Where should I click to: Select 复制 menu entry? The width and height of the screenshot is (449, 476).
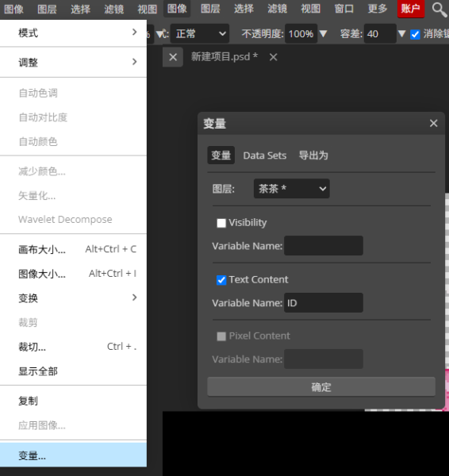[x=73, y=401]
